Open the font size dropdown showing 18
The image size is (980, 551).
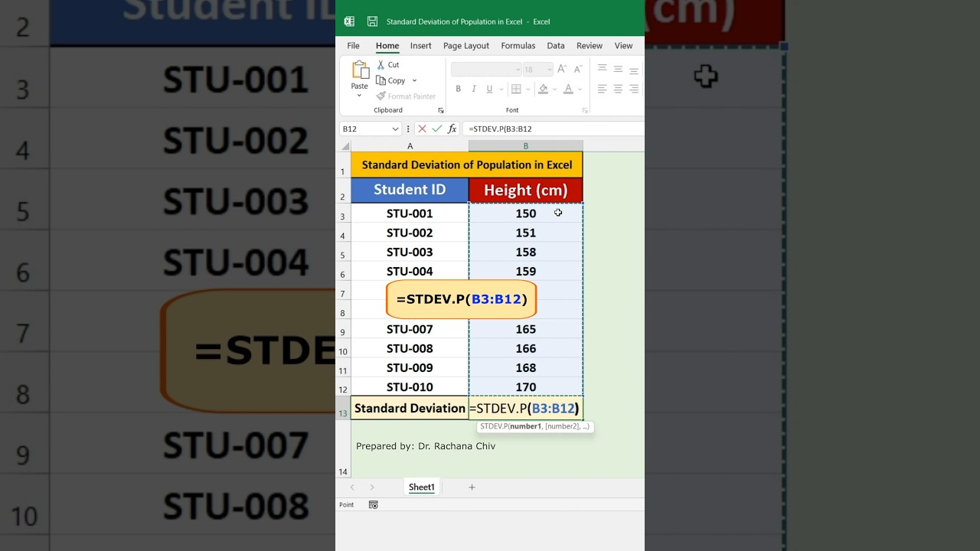coord(538,70)
